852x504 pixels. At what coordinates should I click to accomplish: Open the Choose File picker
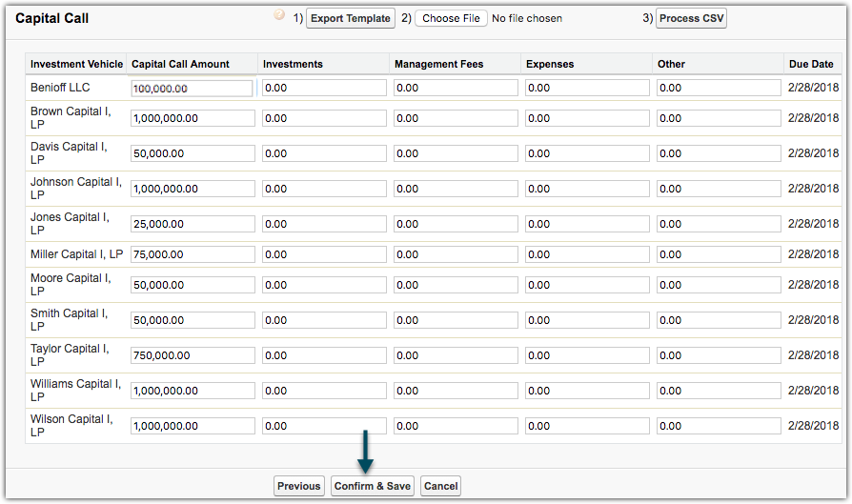pyautogui.click(x=451, y=18)
